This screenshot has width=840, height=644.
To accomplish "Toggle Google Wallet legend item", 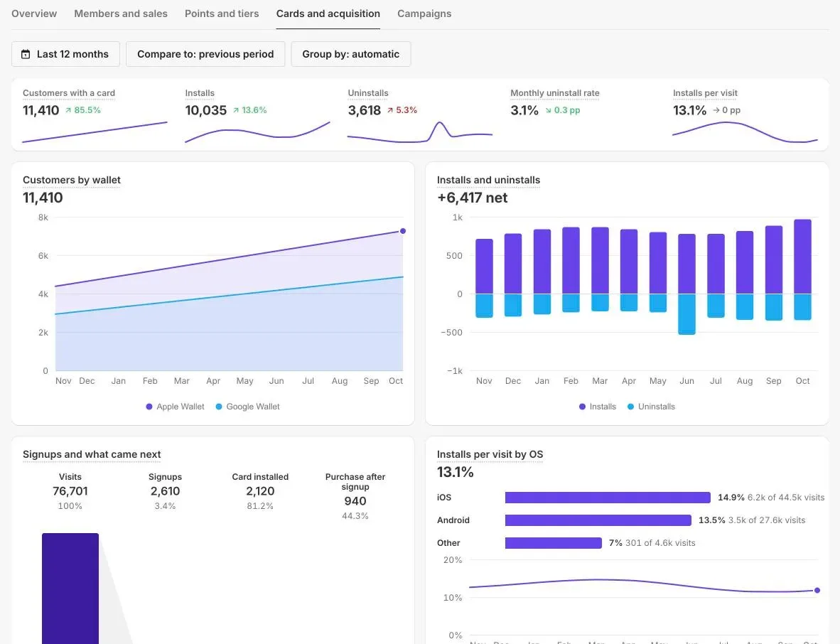I will click(247, 407).
